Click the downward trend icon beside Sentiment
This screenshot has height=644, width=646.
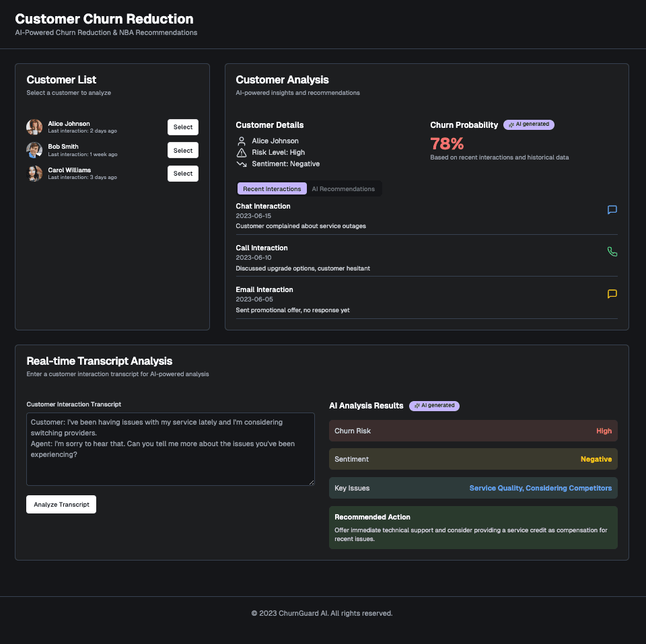pos(242,164)
